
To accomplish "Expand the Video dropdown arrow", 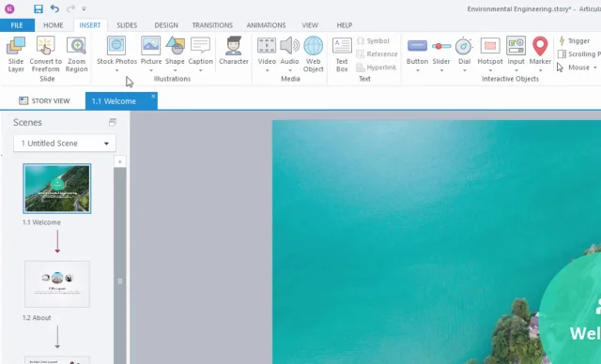I will click(267, 70).
